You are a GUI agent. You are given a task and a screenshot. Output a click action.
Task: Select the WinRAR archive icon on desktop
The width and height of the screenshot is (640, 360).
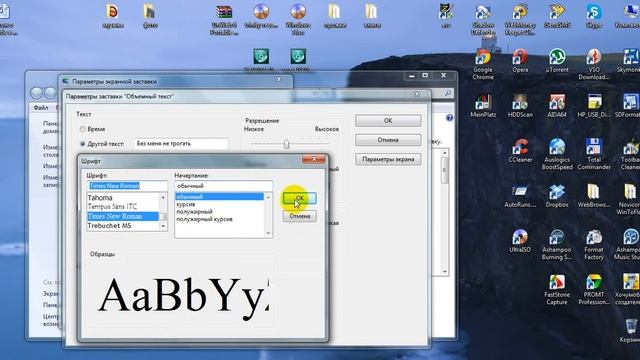point(224,19)
